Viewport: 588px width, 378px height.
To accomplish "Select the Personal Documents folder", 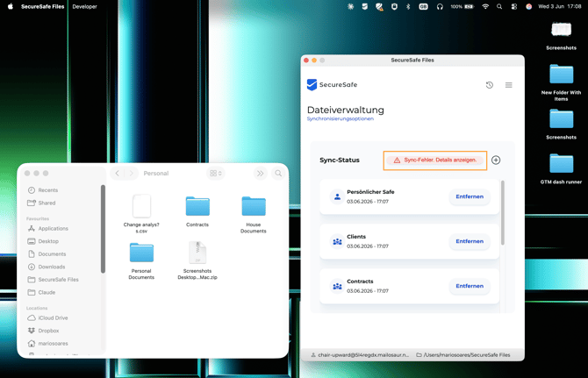I will (141, 260).
